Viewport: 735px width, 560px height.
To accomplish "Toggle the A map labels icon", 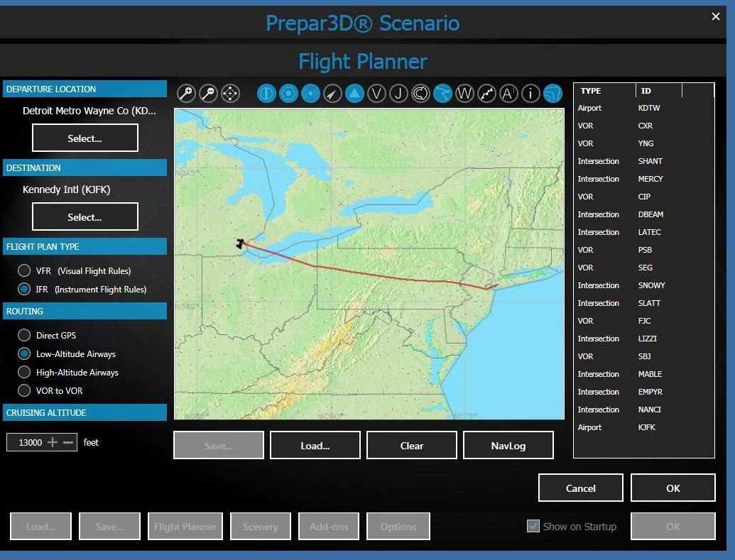I will [508, 94].
